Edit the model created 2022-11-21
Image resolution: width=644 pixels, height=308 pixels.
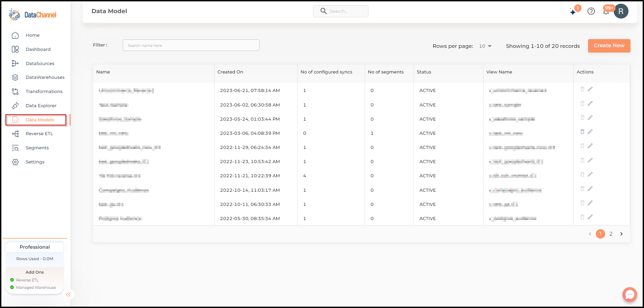pos(590,174)
